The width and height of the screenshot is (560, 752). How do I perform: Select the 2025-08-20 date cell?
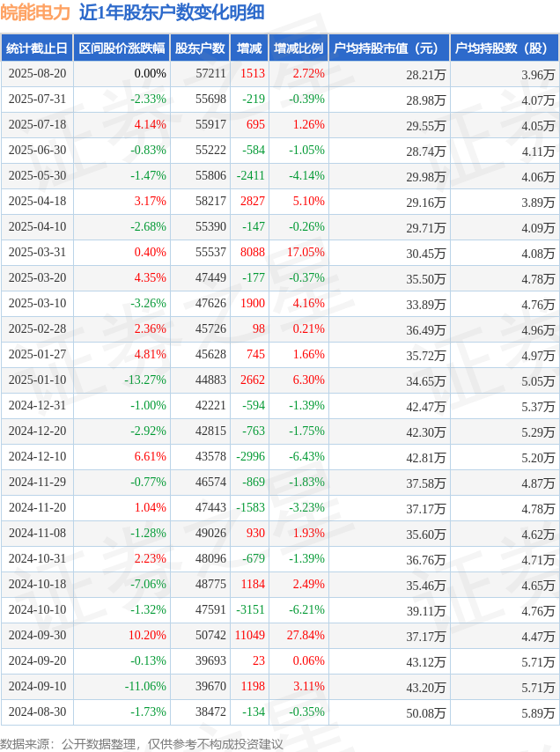tap(37, 73)
